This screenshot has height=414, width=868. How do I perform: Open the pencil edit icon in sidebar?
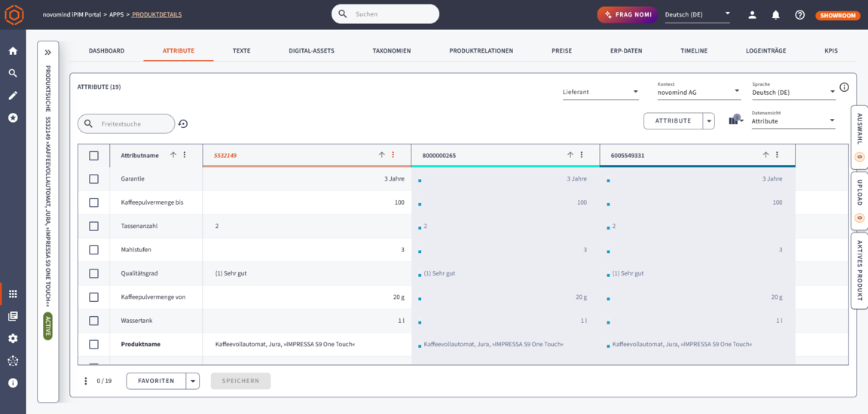[13, 96]
